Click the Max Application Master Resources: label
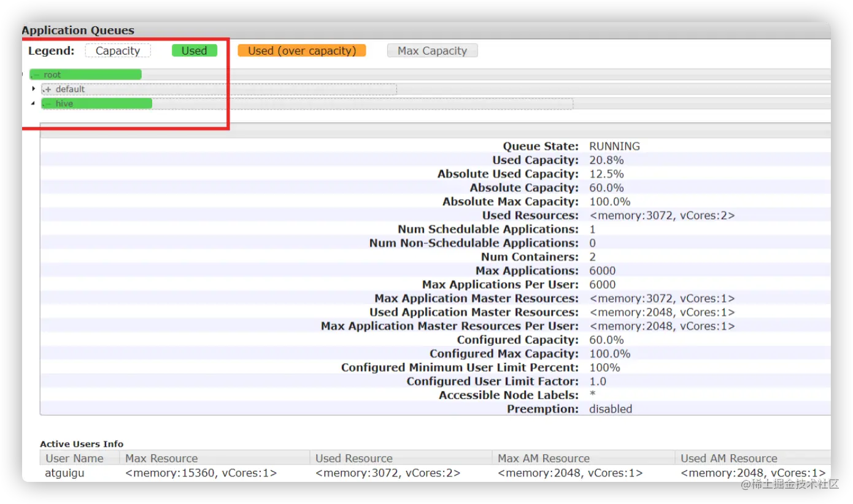This screenshot has width=853, height=504. 476,299
